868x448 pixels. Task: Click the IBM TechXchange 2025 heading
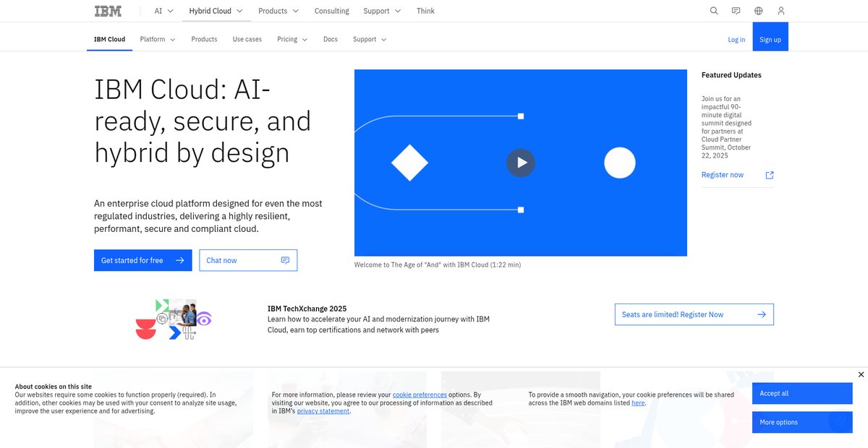pos(307,309)
